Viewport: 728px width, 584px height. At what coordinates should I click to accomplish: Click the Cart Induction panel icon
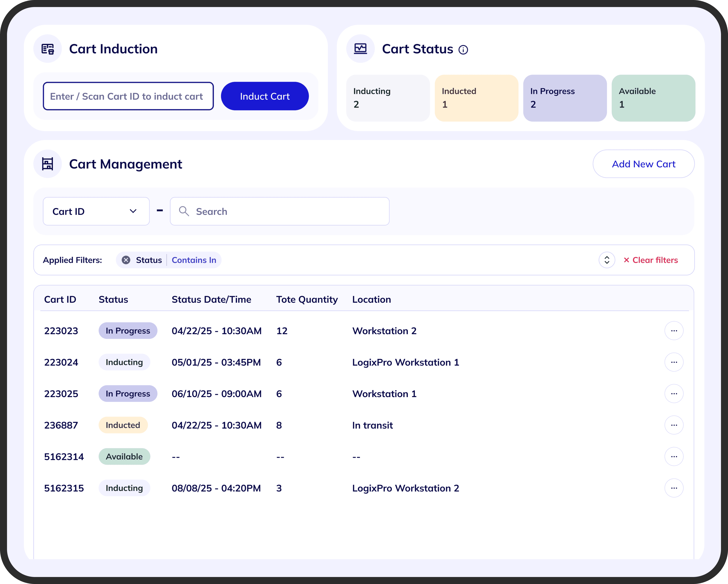click(x=48, y=49)
